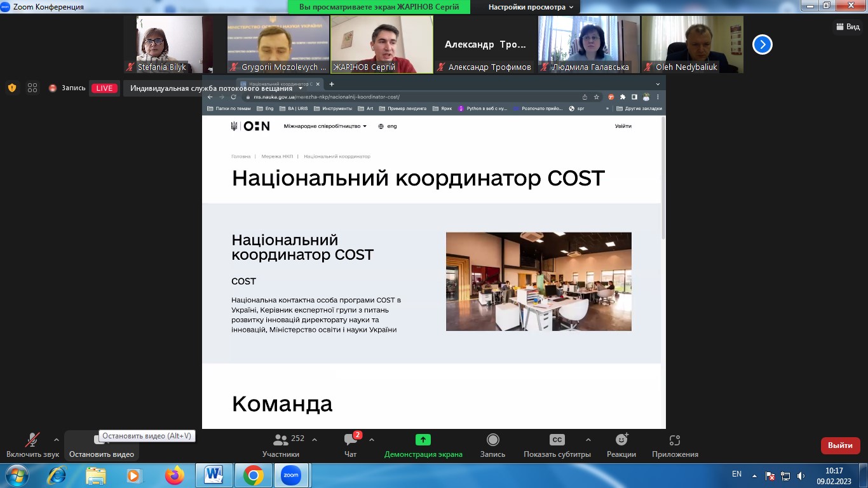This screenshot has width=868, height=488.
Task: Click the office photo on COST page
Action: [x=539, y=281]
